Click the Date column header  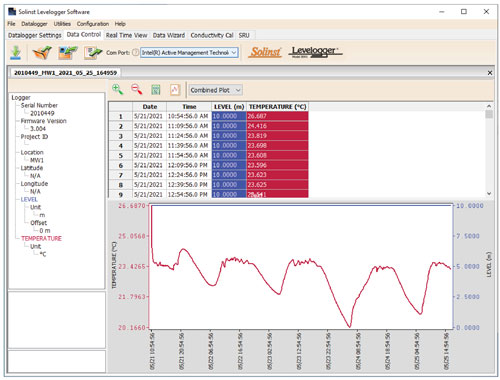coord(150,107)
